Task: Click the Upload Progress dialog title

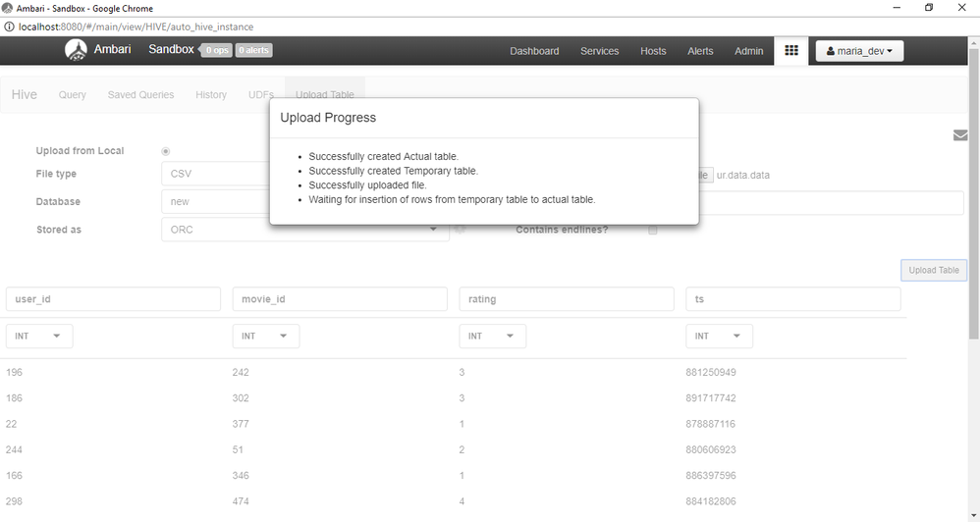Action: (x=328, y=118)
